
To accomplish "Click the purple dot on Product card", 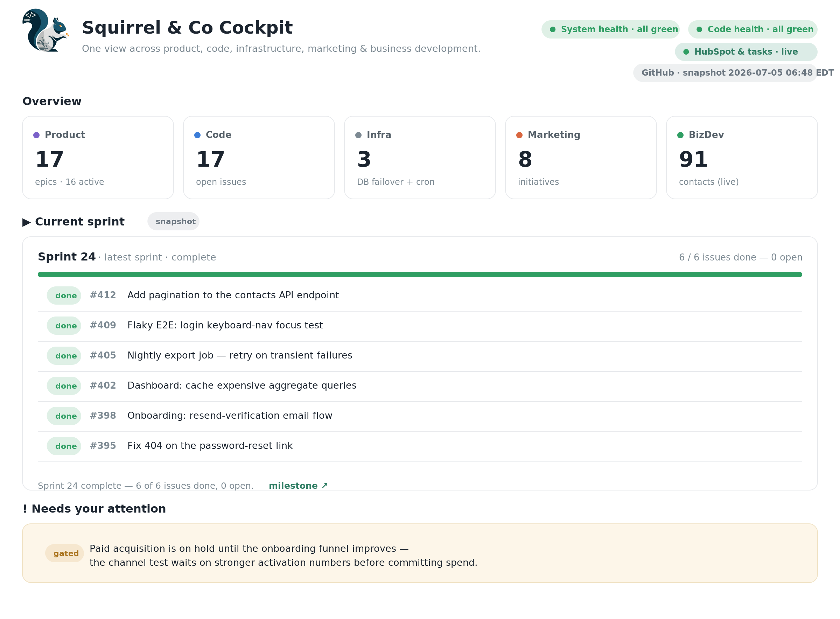I will tap(36, 135).
